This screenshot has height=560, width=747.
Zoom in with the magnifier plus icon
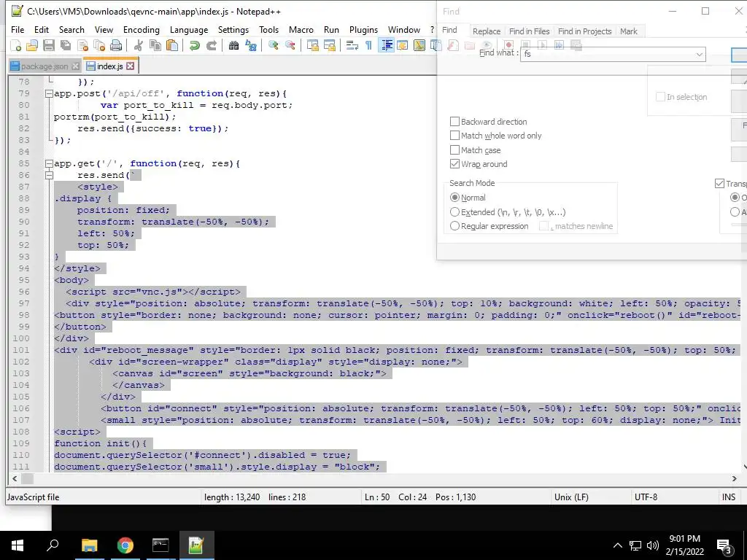click(273, 46)
